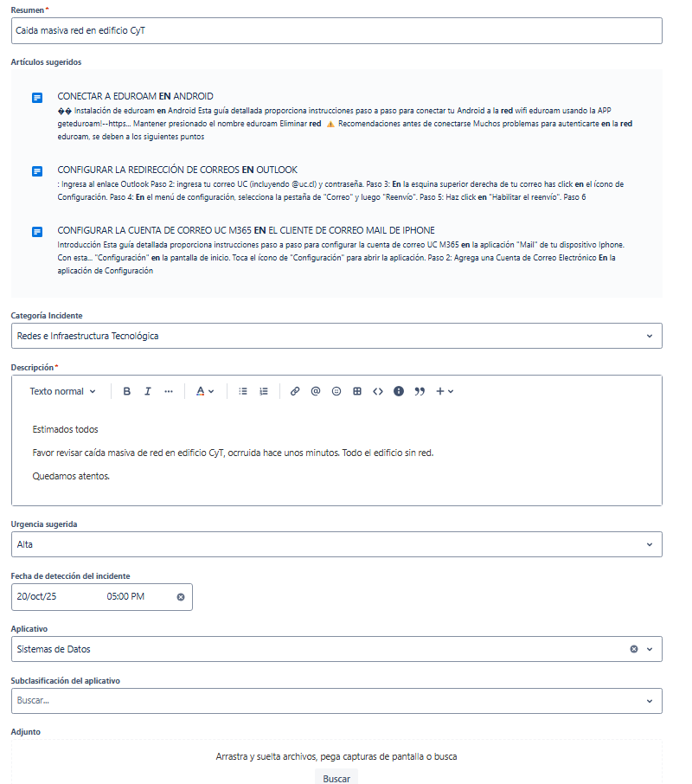Click the Resumen text field

click(x=336, y=30)
